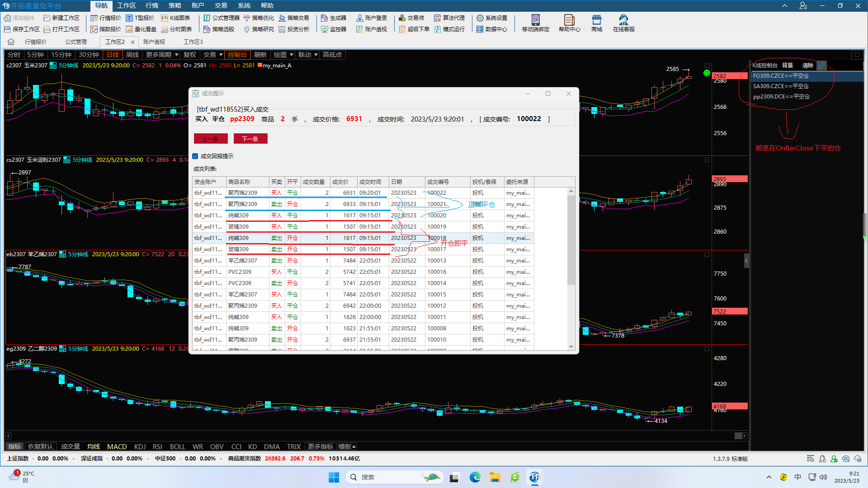Toggle the 日线 daily period

click(x=113, y=55)
